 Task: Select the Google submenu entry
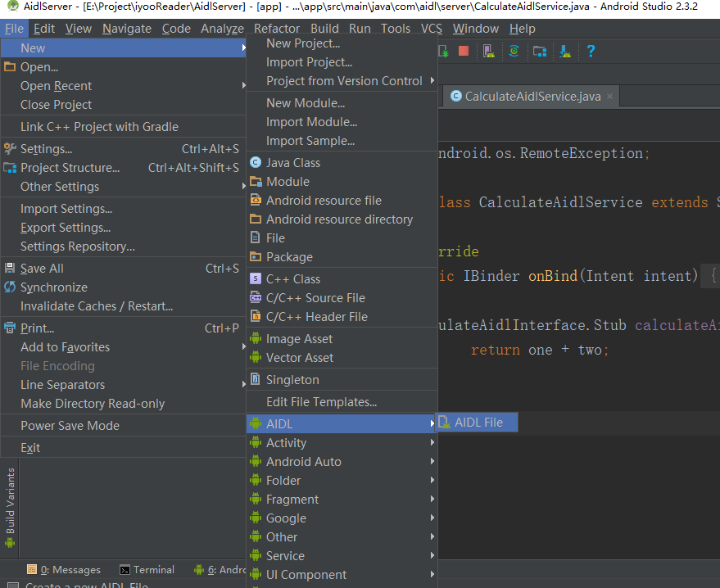pyautogui.click(x=342, y=518)
